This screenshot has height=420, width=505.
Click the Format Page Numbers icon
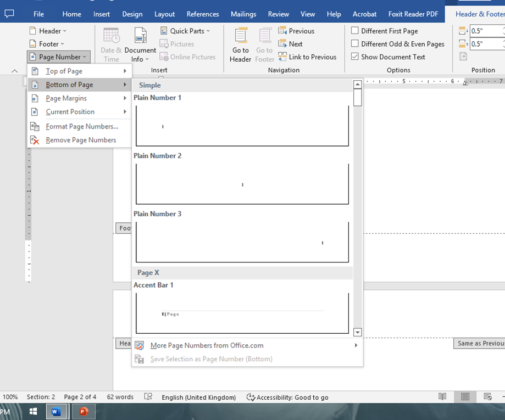pyautogui.click(x=35, y=126)
